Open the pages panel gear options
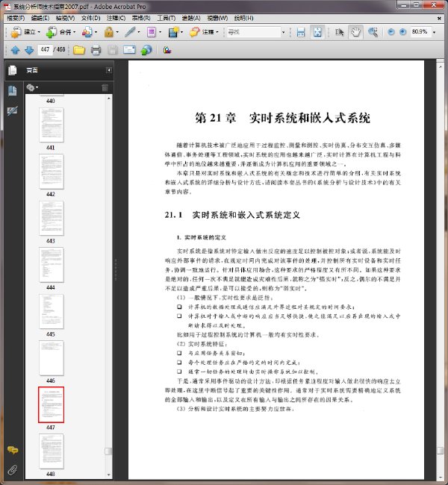The width and height of the screenshot is (448, 485). (x=32, y=88)
